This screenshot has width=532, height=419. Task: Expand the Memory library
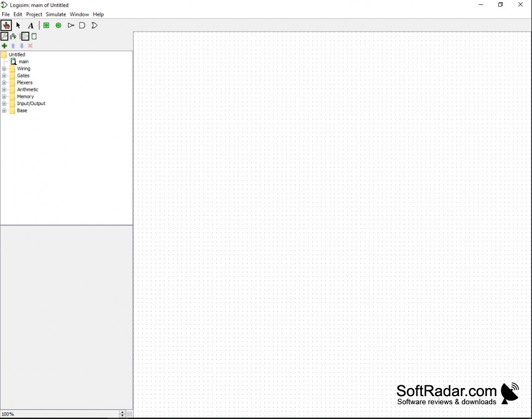point(4,96)
